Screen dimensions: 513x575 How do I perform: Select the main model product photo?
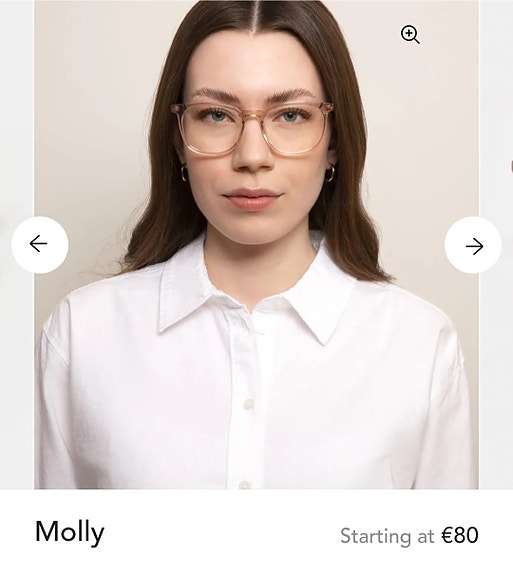(x=256, y=245)
